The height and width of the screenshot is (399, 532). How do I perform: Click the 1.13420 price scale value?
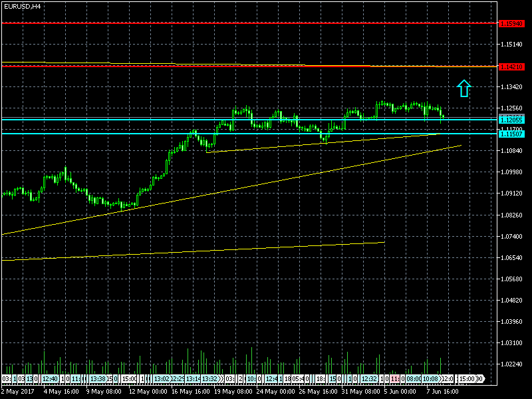(x=511, y=87)
